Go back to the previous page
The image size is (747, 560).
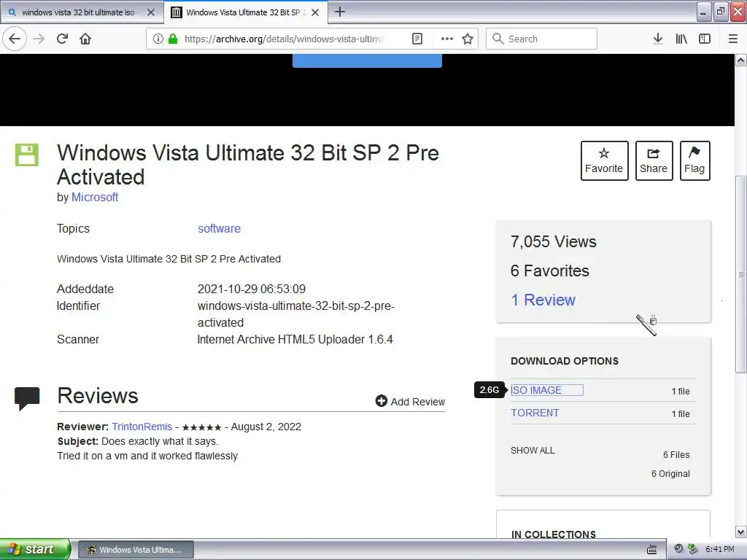tap(15, 39)
